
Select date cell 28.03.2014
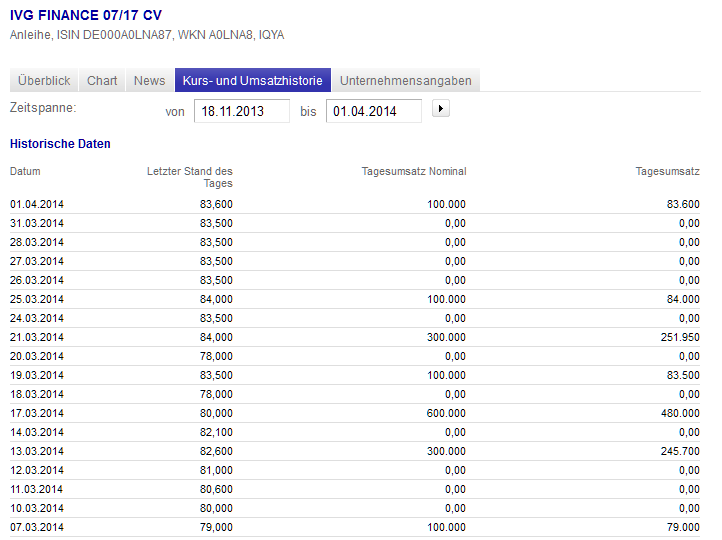tap(37, 242)
